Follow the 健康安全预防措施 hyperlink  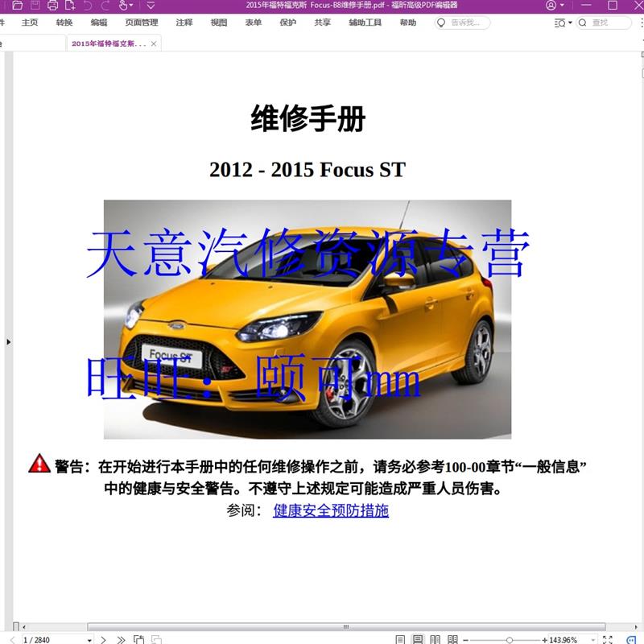click(x=331, y=510)
